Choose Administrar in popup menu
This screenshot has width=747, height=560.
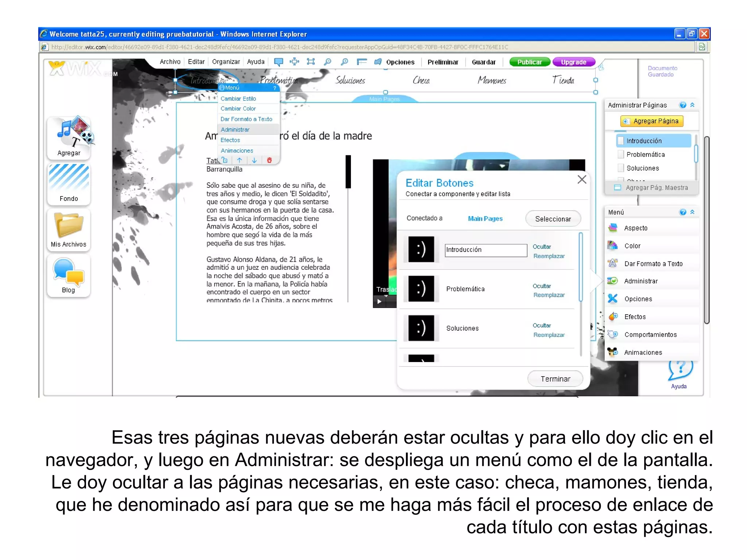(x=249, y=129)
